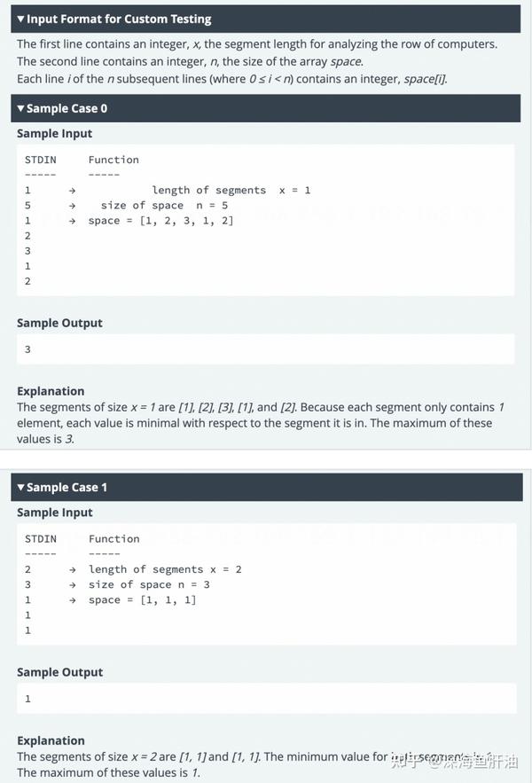Click the Zhihu watermark at bottom right
This screenshot has height=783, width=532.
pos(455,761)
